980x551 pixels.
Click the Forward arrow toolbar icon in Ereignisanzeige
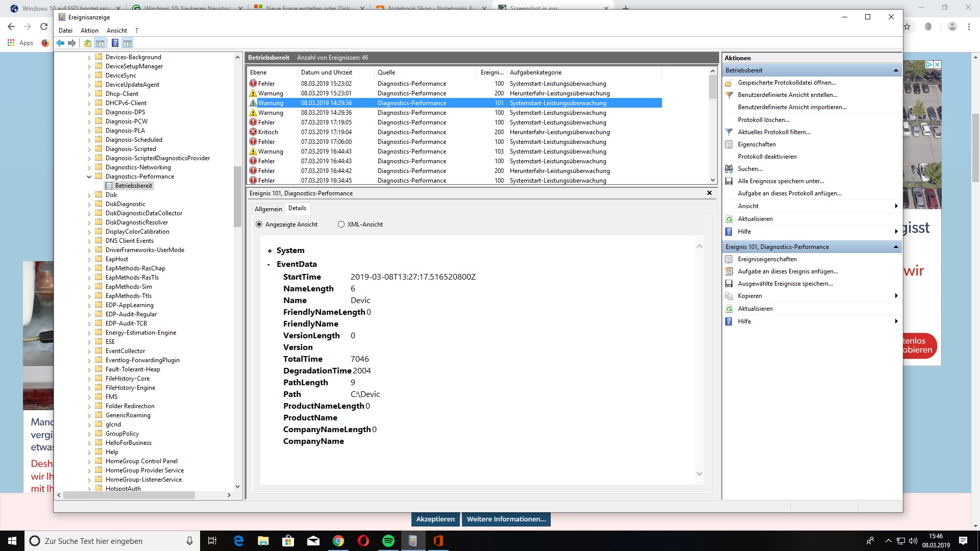[72, 43]
